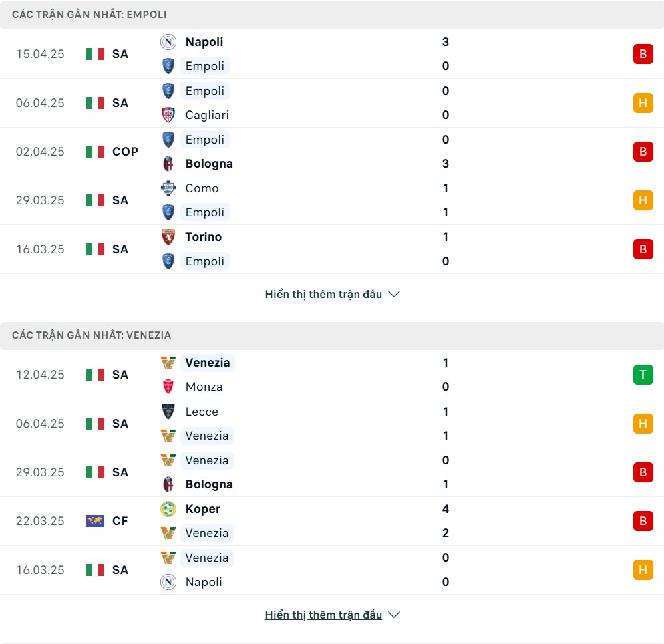This screenshot has width=664, height=644.
Task: Click the Monza club crest icon
Action: coord(168,387)
